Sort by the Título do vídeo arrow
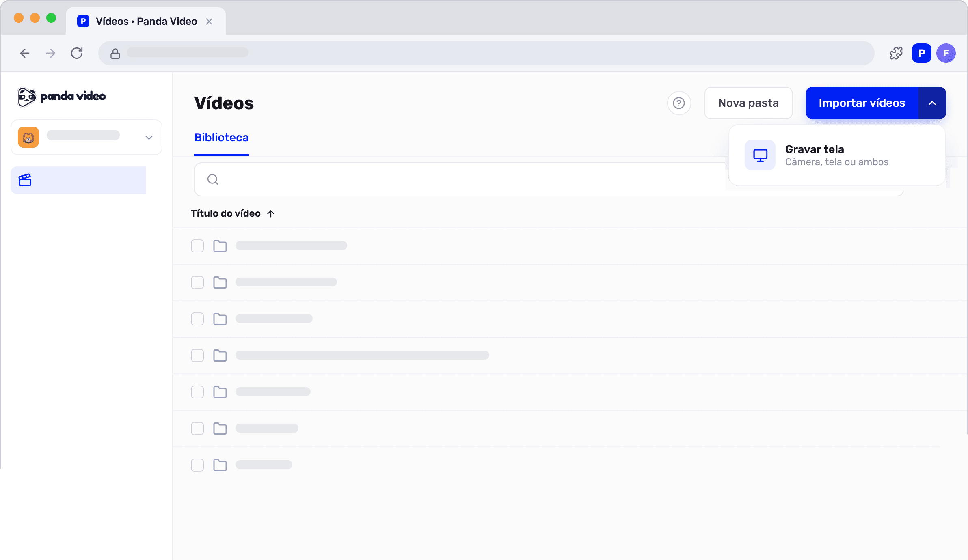 (x=271, y=213)
